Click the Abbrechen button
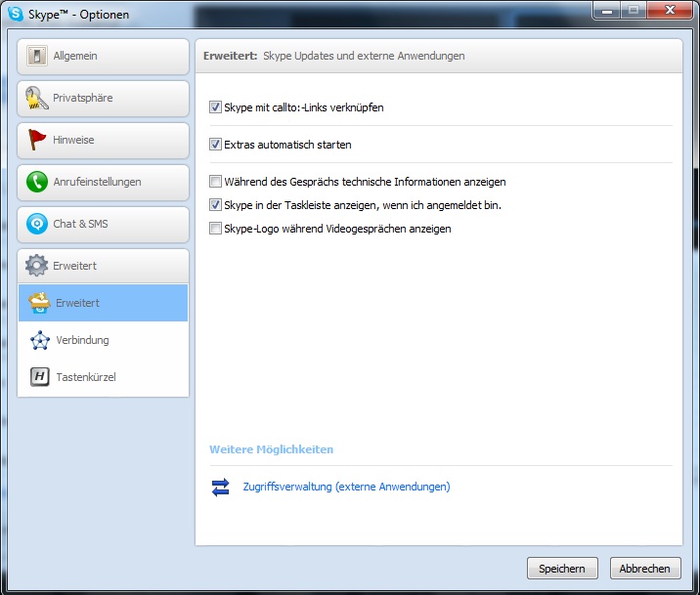The height and width of the screenshot is (595, 700). tap(644, 569)
